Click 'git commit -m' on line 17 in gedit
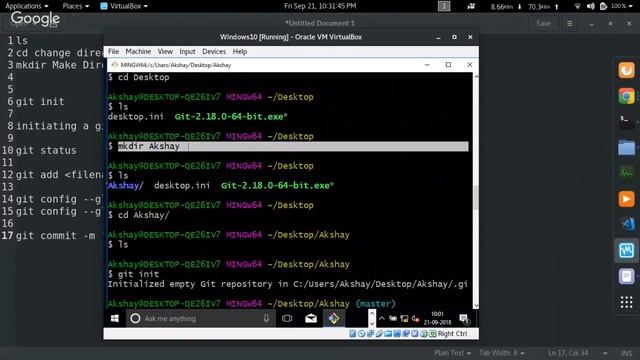The height and width of the screenshot is (360, 640). (x=56, y=236)
